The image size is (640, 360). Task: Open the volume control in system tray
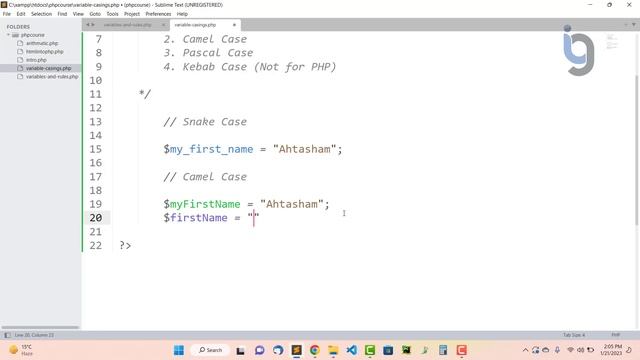[580, 350]
